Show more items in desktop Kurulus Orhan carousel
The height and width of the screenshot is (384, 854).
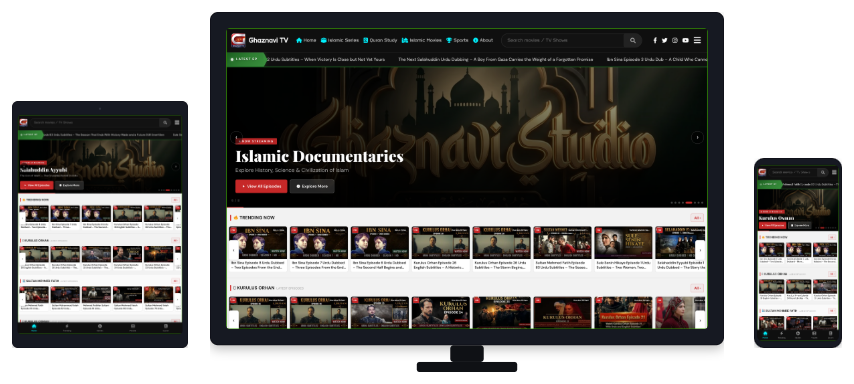click(x=700, y=320)
